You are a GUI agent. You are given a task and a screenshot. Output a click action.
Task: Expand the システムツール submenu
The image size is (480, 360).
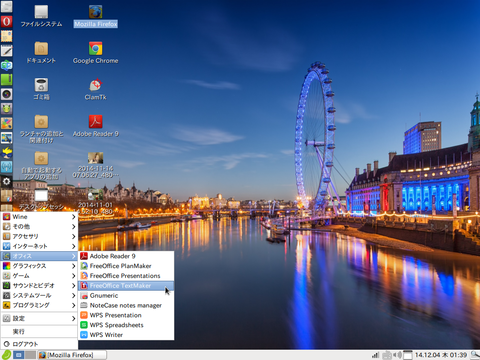(x=39, y=295)
